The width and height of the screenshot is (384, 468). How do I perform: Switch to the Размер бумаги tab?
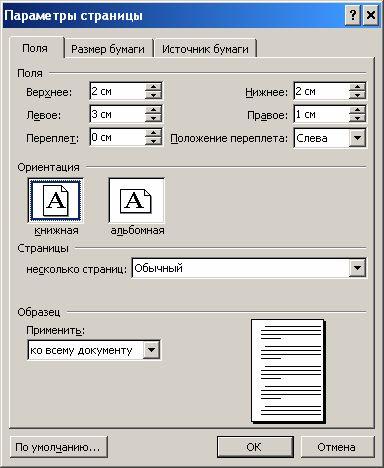[108, 49]
